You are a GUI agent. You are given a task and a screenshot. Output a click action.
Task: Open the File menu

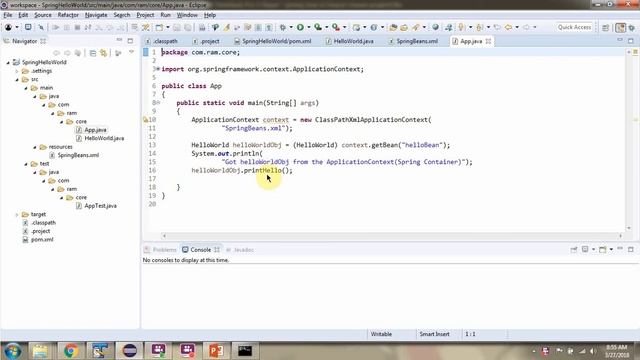pos(8,15)
